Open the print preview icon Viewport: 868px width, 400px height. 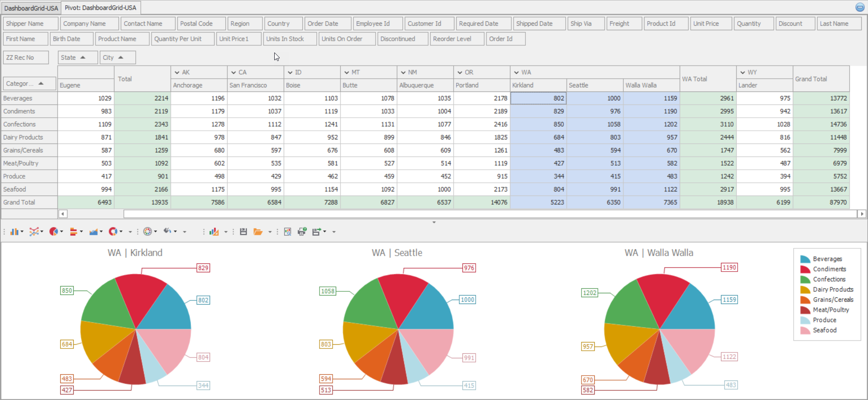287,232
